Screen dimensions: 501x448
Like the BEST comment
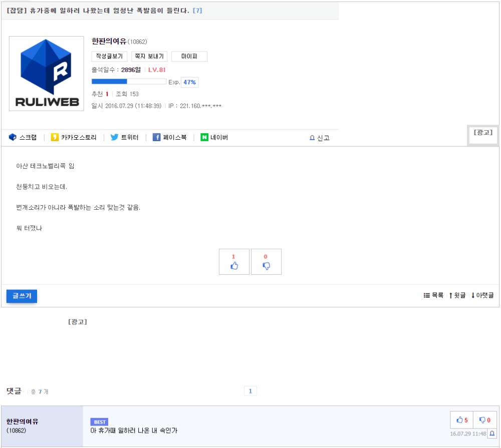pos(461,420)
